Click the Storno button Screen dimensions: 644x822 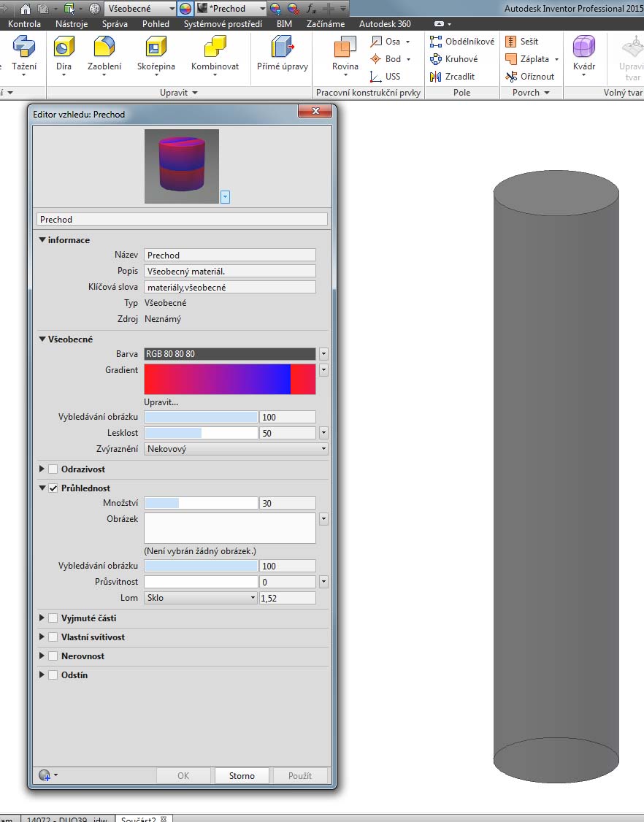point(242,776)
